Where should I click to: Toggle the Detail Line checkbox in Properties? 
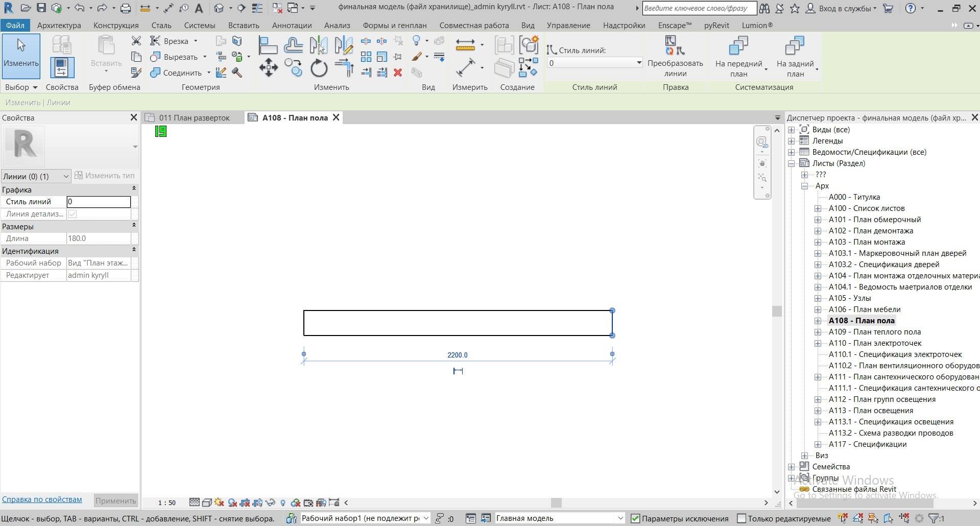(73, 214)
